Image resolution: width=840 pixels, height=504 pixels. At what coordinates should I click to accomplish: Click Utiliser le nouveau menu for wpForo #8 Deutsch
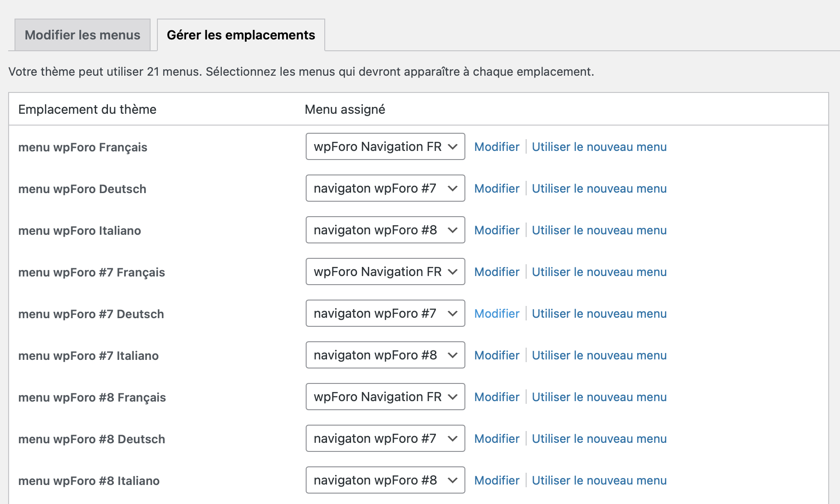pos(599,439)
